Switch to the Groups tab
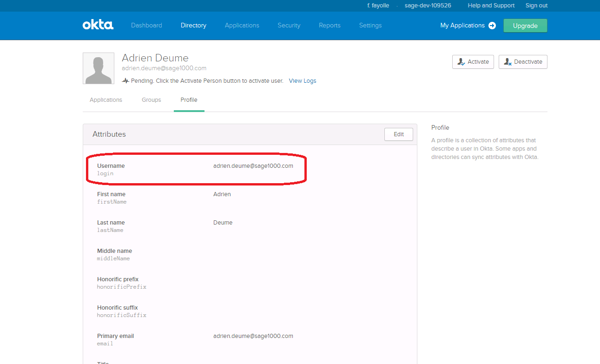This screenshot has width=600, height=364. [152, 100]
